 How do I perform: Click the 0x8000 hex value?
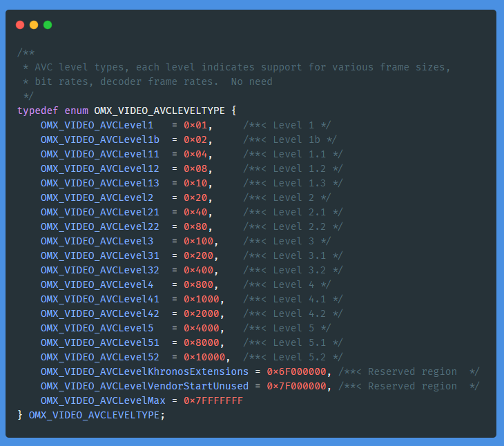point(201,342)
